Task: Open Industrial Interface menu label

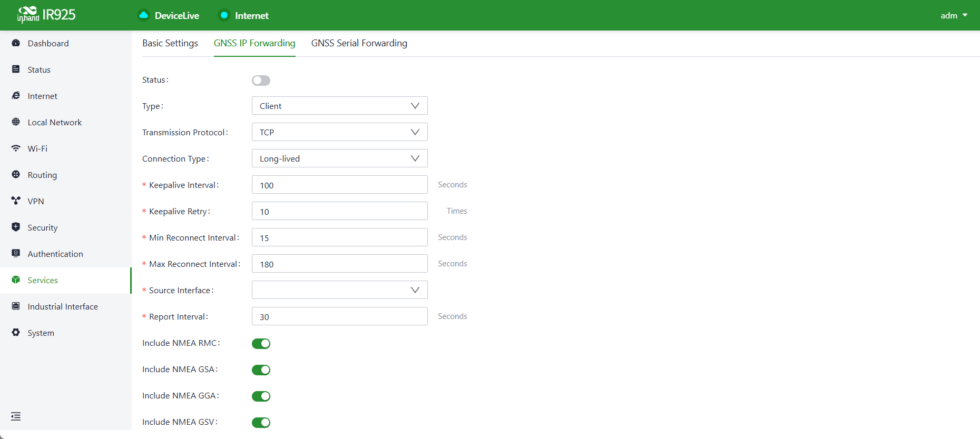Action: tap(63, 306)
